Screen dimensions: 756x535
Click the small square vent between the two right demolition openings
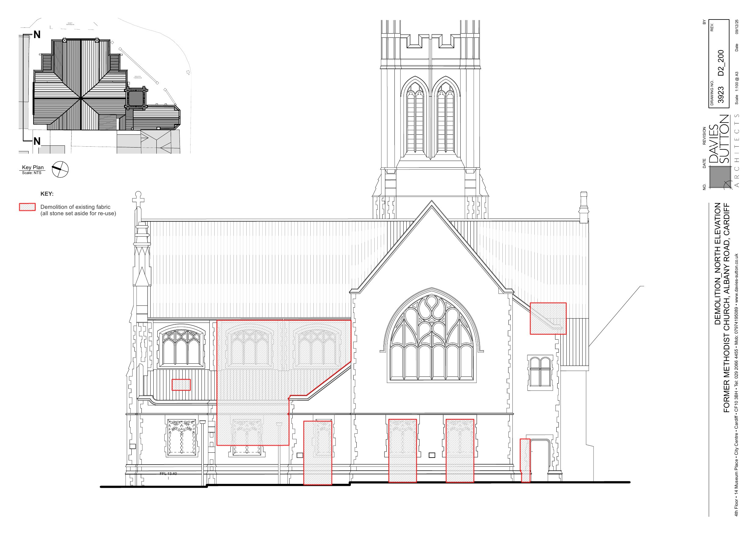pyautogui.click(x=432, y=455)
